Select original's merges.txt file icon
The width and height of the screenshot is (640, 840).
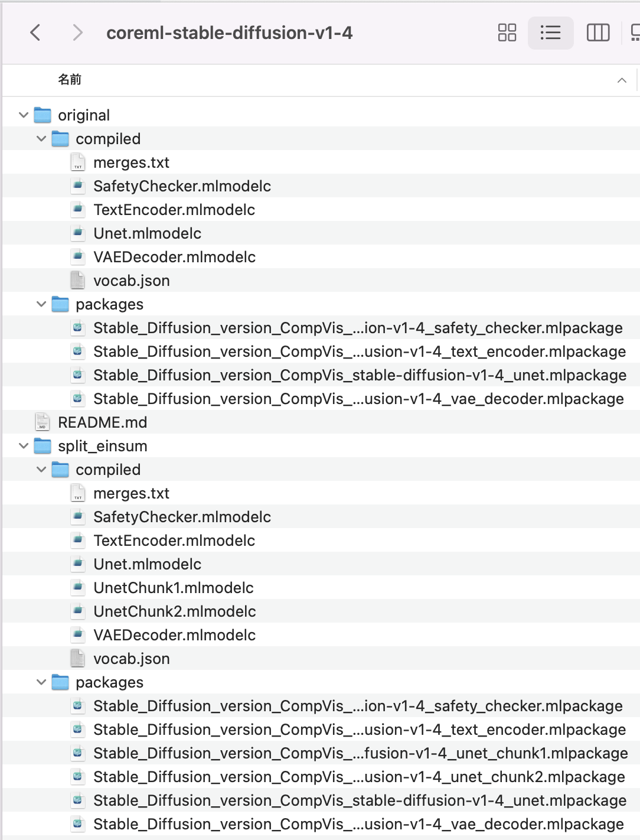tap(78, 162)
